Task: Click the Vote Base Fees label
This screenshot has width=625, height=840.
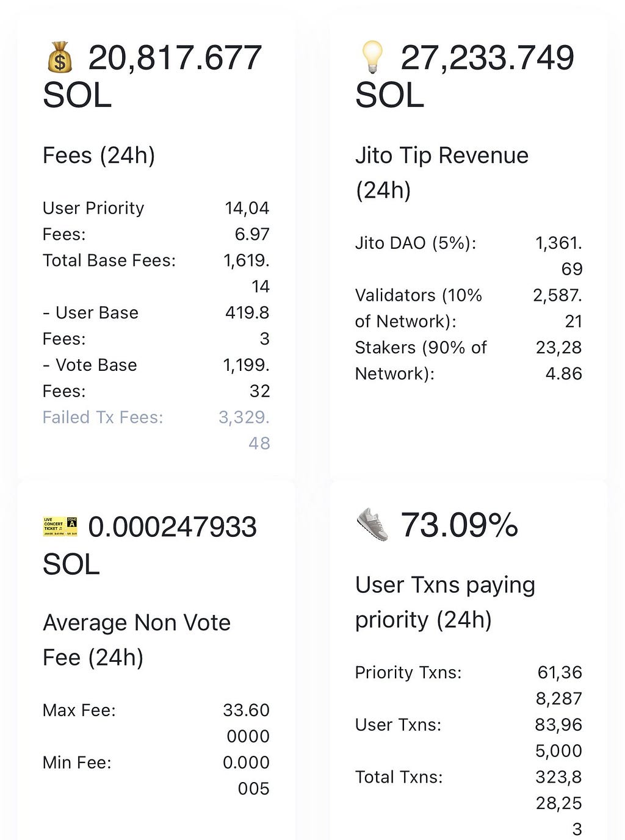Action: coord(90,378)
